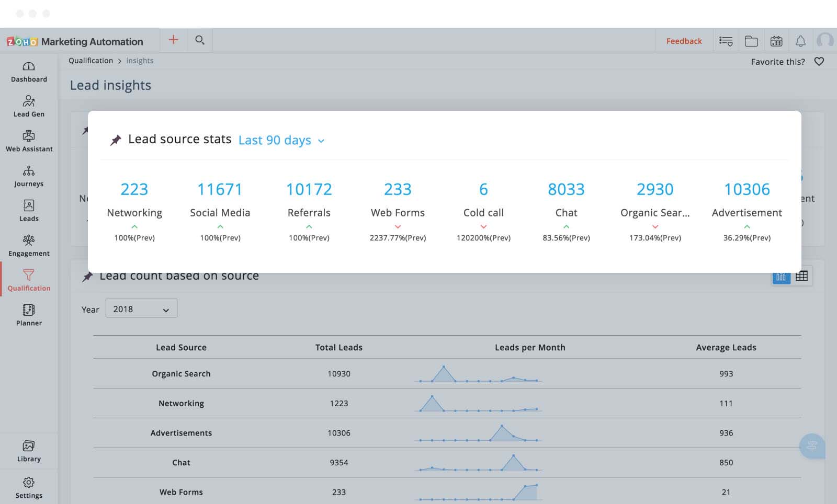Favorite this page with the heart icon
The image size is (837, 504).
coord(819,62)
